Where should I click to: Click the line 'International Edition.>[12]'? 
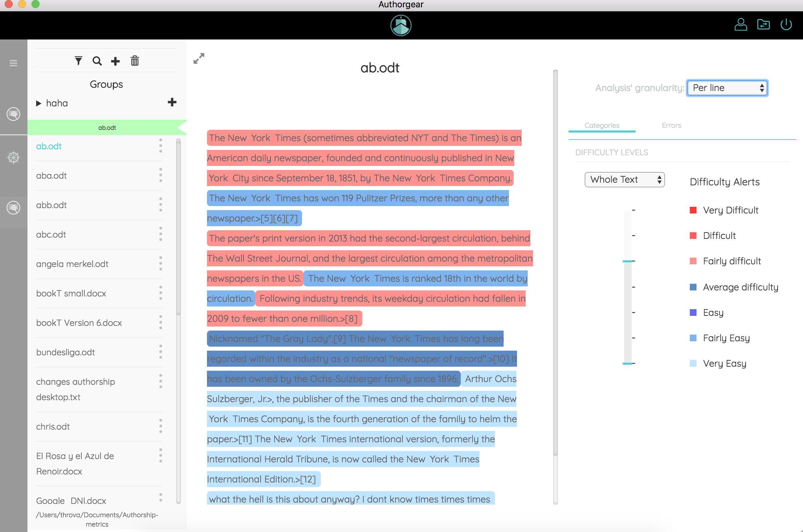[x=264, y=479]
